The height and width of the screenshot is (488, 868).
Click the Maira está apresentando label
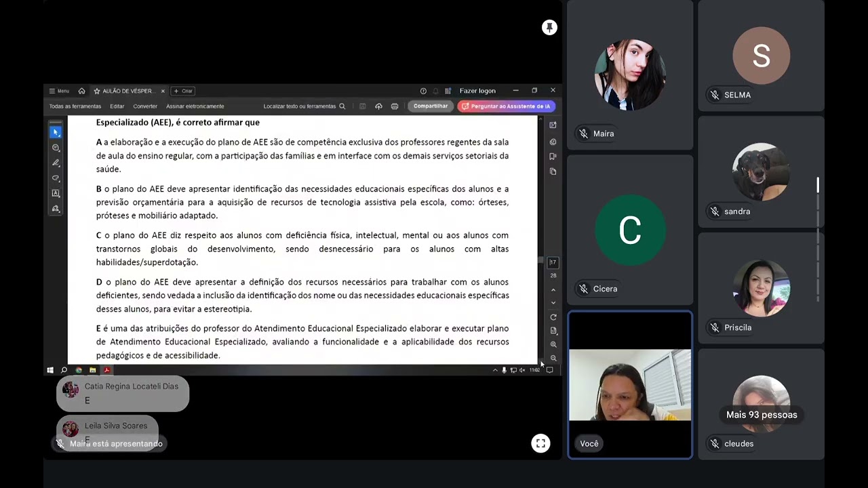tap(108, 444)
